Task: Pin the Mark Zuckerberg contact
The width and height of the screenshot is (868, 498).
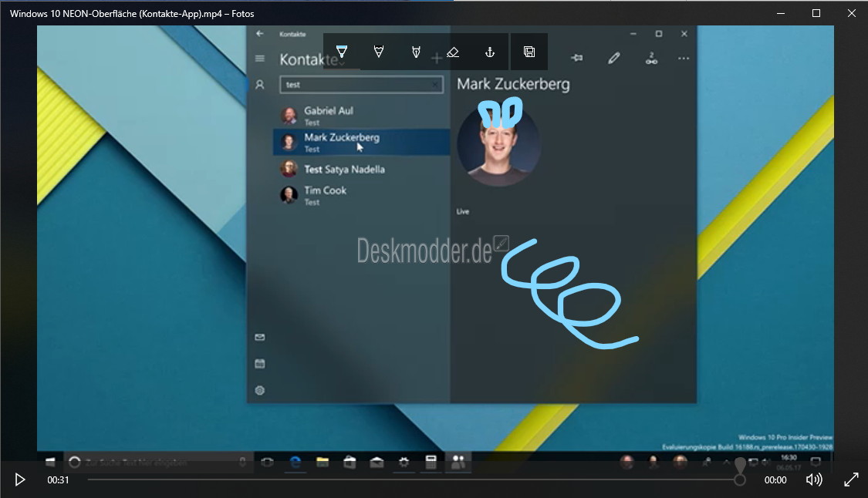Action: (577, 58)
